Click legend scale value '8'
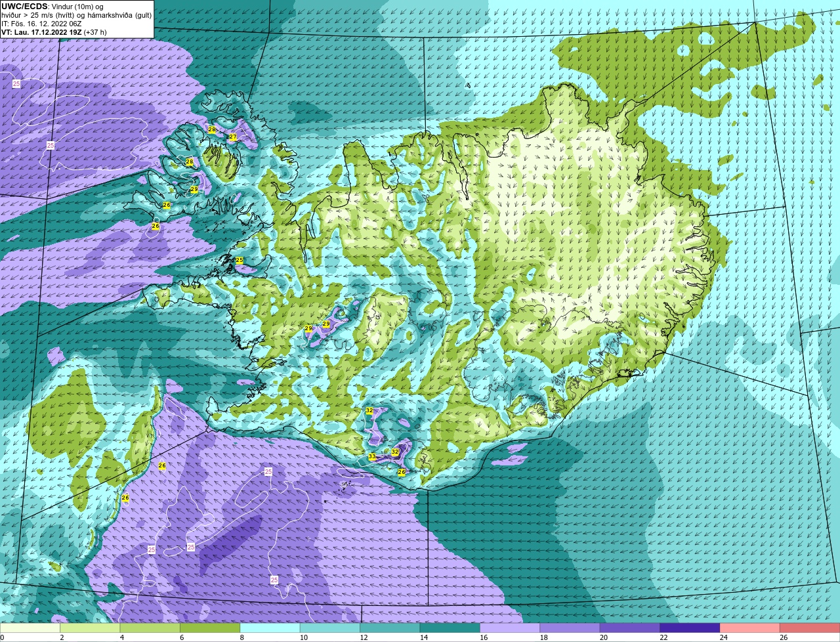 [242, 637]
